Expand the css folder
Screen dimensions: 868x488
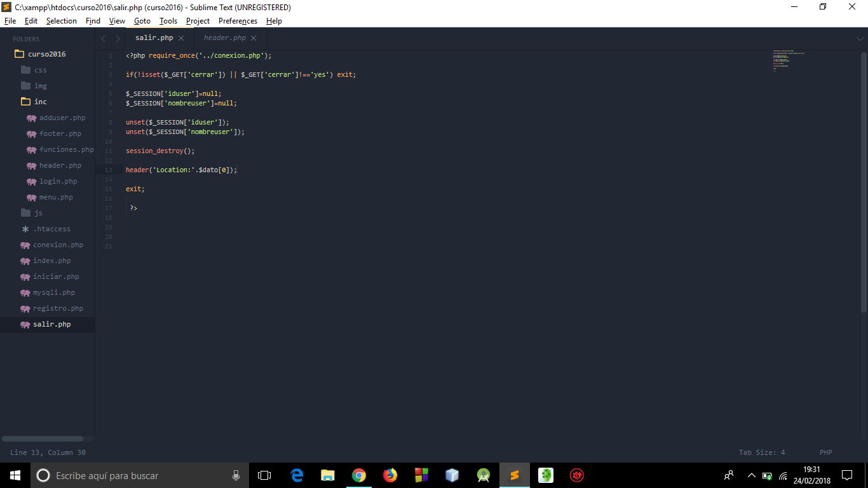click(40, 70)
